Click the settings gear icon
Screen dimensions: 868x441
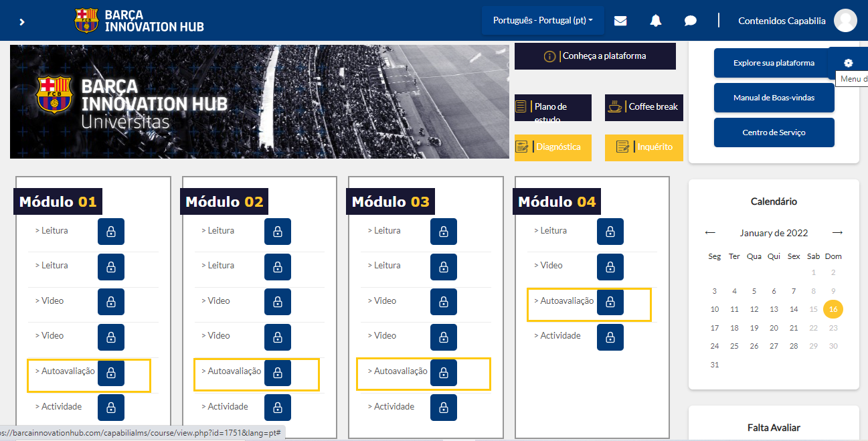tap(848, 63)
